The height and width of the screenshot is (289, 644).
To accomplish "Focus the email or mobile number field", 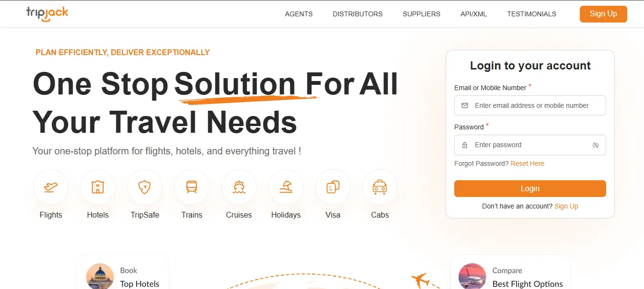I will 530,105.
